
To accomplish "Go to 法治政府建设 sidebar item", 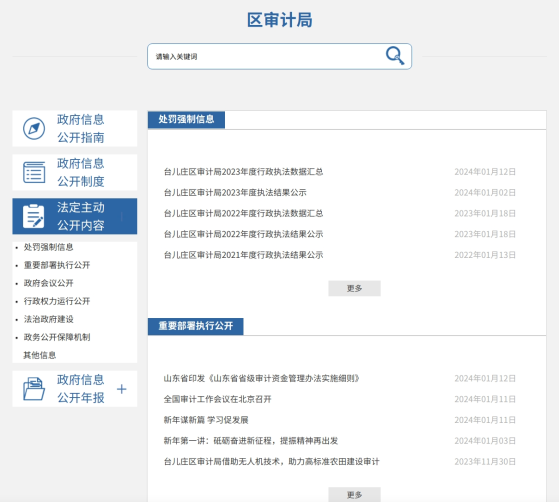I will tap(48, 319).
